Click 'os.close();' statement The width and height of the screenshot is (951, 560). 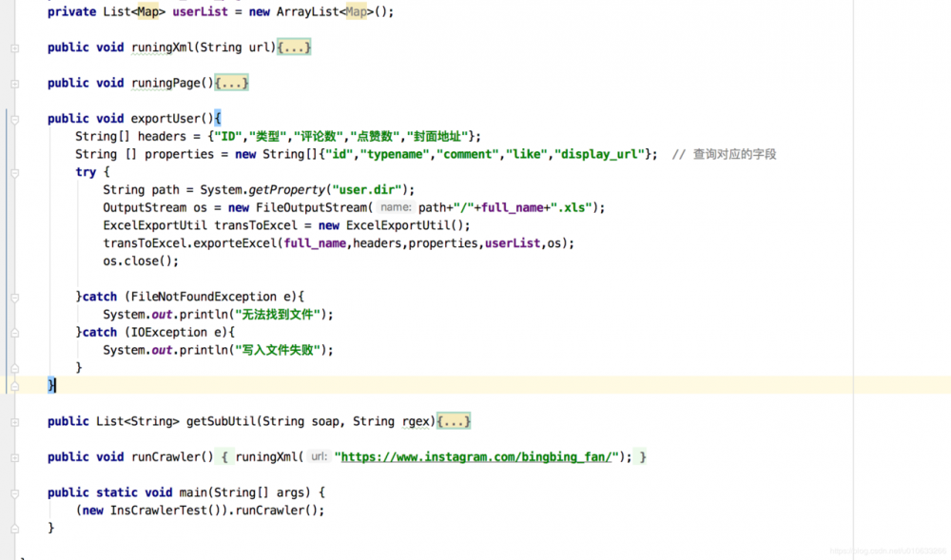click(x=141, y=261)
